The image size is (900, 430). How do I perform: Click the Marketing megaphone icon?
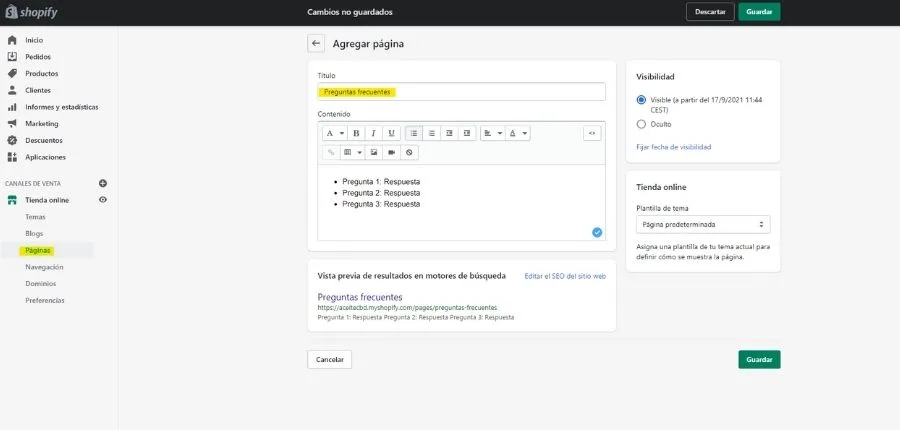pyautogui.click(x=12, y=123)
